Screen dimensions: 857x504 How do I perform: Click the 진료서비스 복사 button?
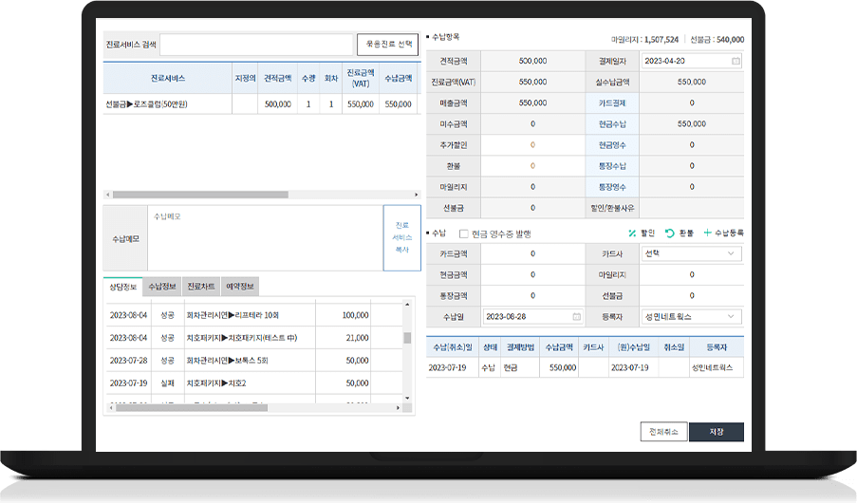402,237
